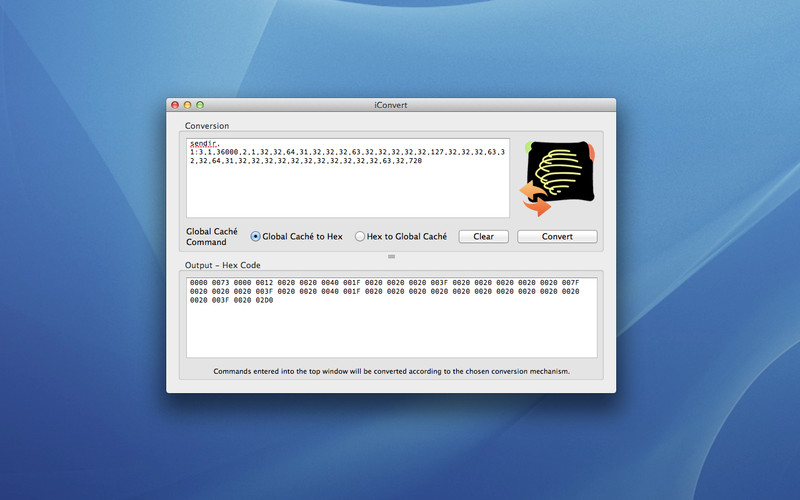This screenshot has width=800, height=500.
Task: Click the split-view divider handle between panes
Action: coord(391,257)
